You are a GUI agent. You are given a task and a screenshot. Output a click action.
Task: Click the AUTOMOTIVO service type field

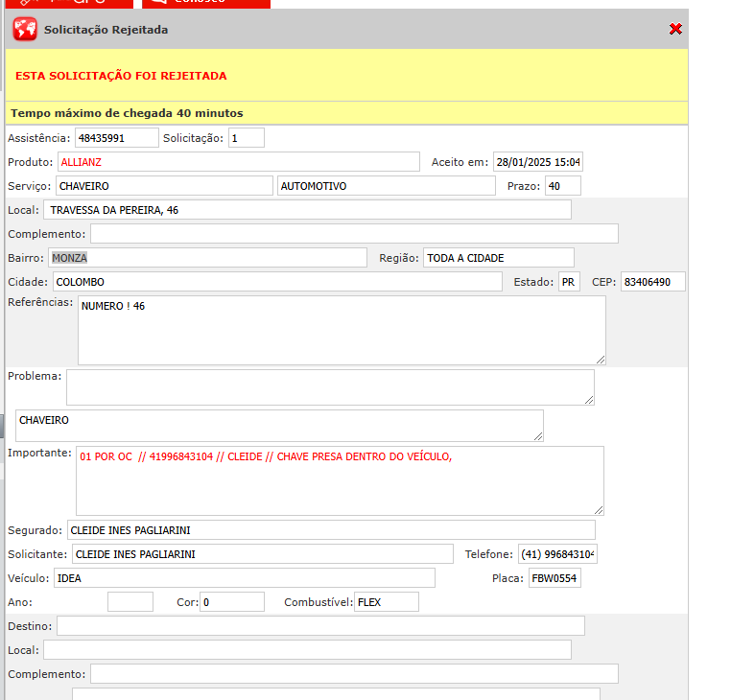(x=386, y=186)
